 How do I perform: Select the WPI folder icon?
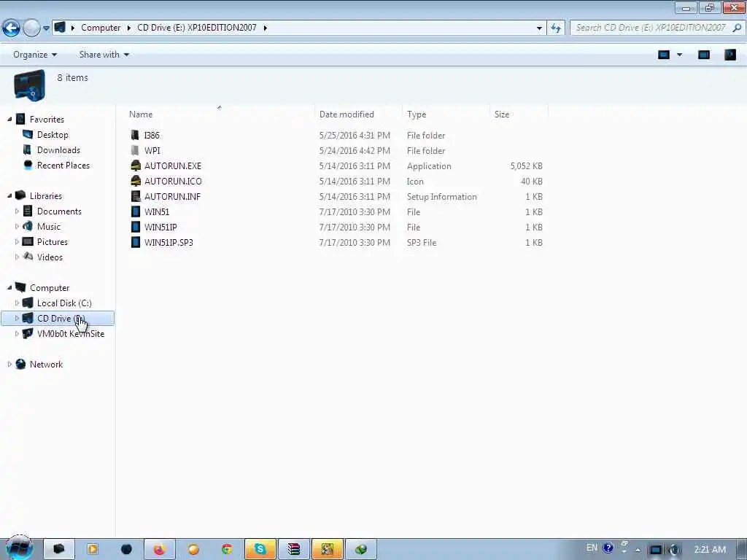tap(135, 150)
